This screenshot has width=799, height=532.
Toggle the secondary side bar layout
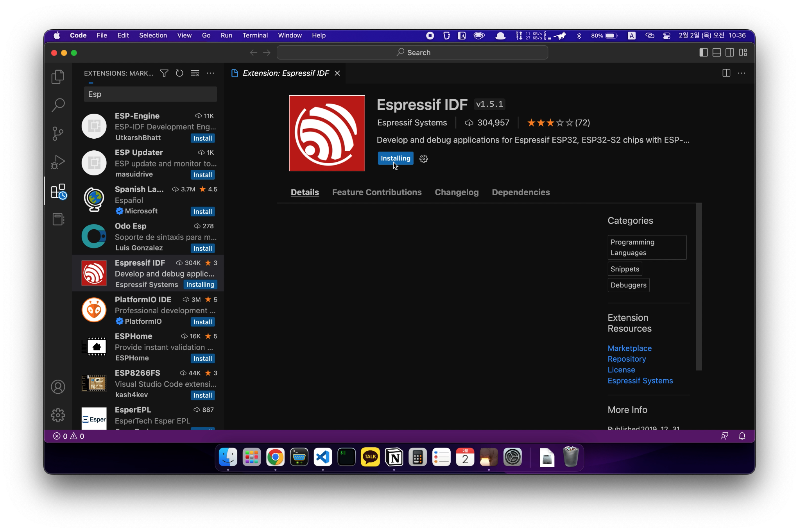(x=730, y=53)
